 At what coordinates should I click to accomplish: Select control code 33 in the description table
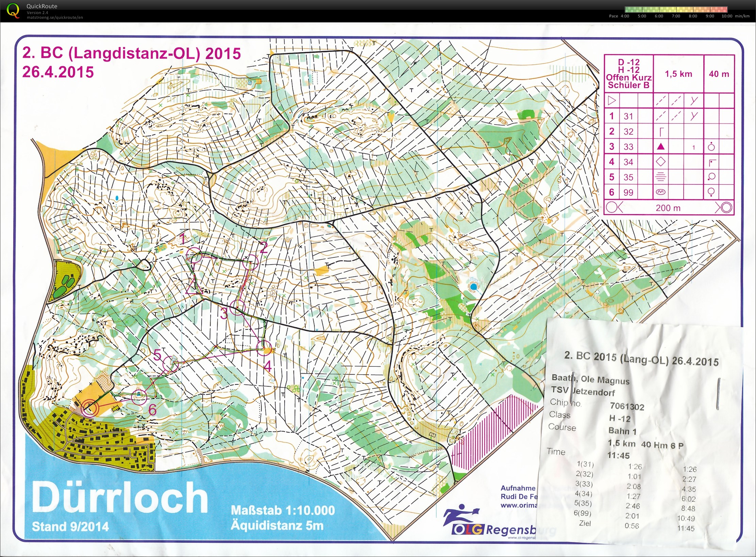628,147
